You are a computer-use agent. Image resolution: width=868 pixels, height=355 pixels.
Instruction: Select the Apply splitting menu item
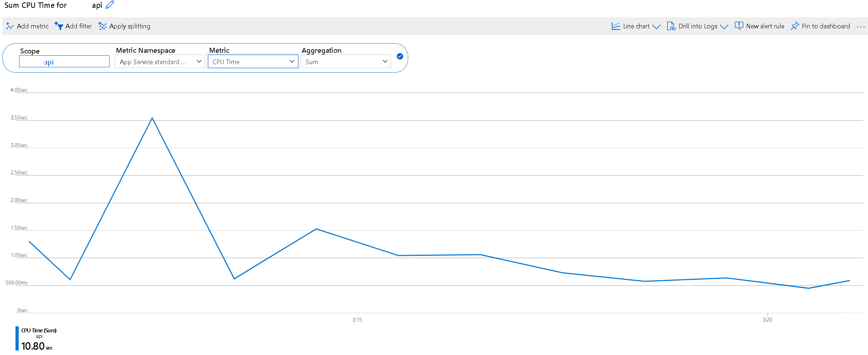(x=124, y=26)
